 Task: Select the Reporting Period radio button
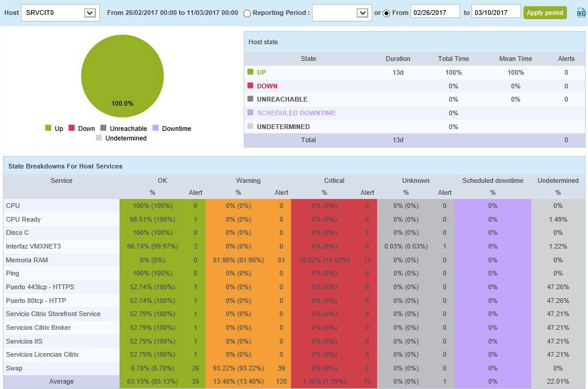[247, 13]
